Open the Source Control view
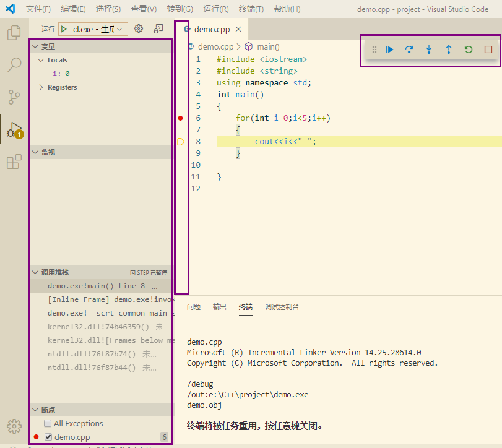502x448 pixels. pos(14,97)
